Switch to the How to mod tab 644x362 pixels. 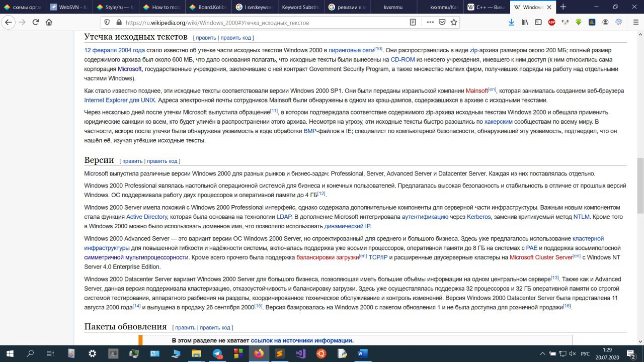click(x=161, y=8)
